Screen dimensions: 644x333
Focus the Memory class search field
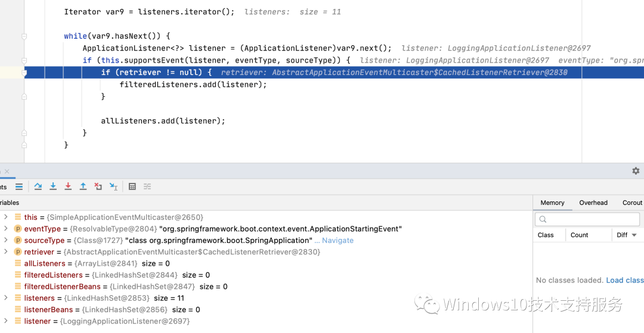click(x=587, y=219)
